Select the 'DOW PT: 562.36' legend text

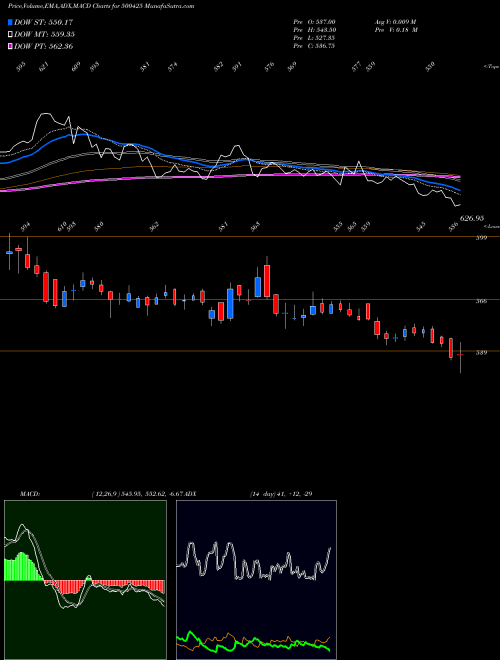[44, 46]
